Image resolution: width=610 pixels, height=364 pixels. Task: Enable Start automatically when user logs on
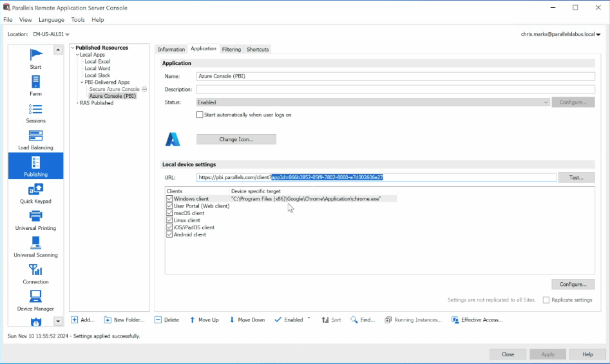tap(200, 115)
